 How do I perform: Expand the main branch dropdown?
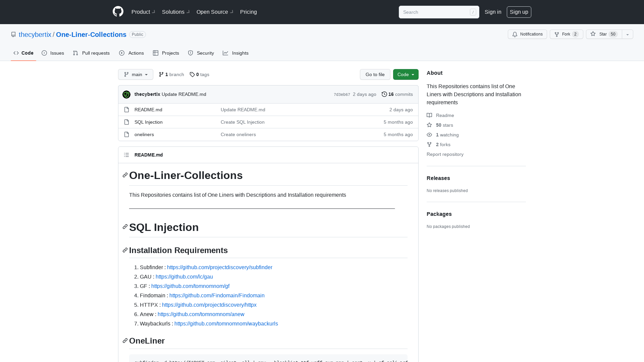[136, 74]
